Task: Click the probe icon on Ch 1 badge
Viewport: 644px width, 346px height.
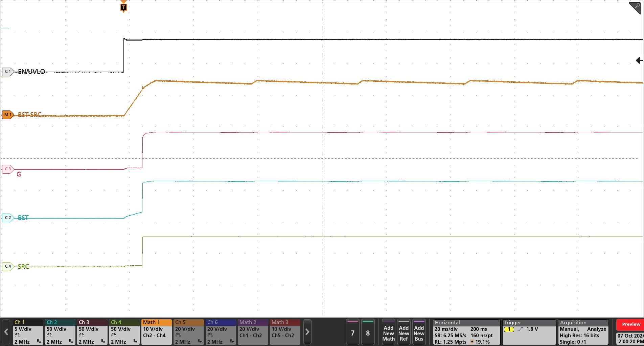Action: point(17,335)
